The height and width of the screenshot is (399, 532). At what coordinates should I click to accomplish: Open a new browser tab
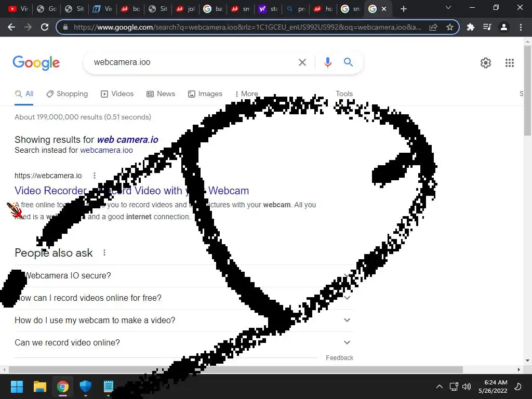pos(403,9)
